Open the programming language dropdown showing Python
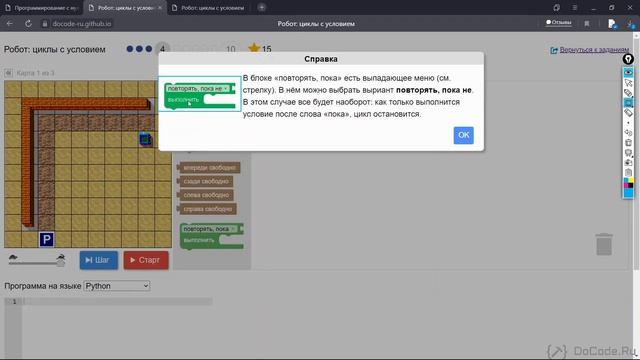Image resolution: width=640 pixels, height=360 pixels. (x=117, y=286)
